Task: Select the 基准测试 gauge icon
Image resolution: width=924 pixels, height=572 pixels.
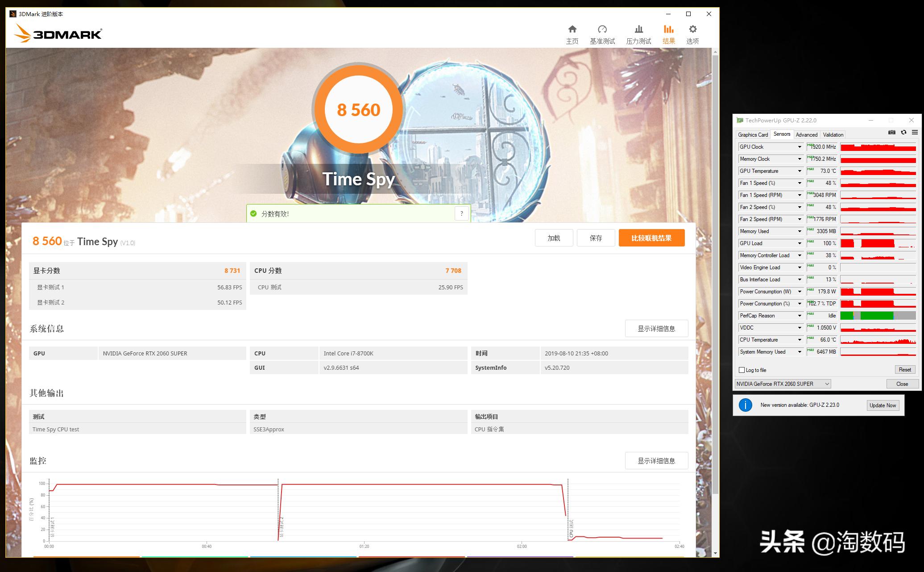Action: [602, 29]
